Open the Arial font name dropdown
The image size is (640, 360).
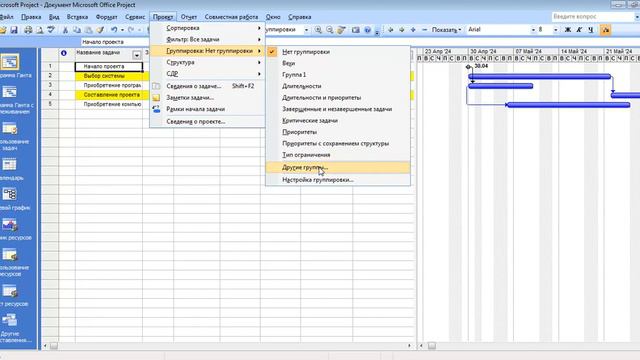point(533,30)
